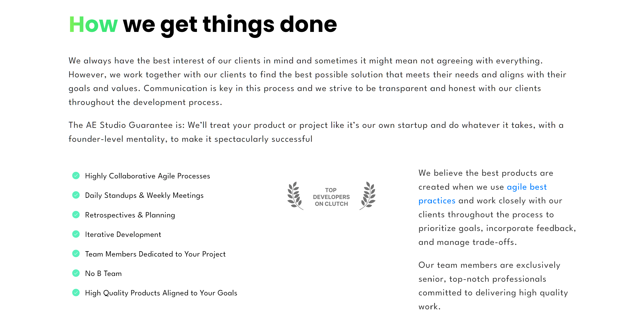Select the checkmark before Iterative Development
Image resolution: width=644 pixels, height=323 pixels.
(x=76, y=234)
